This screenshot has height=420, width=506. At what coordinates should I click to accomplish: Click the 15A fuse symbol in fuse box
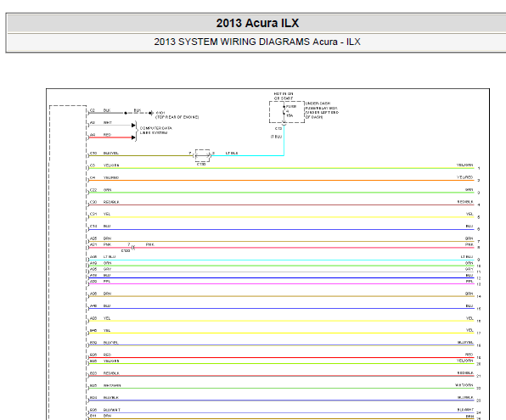(x=284, y=110)
